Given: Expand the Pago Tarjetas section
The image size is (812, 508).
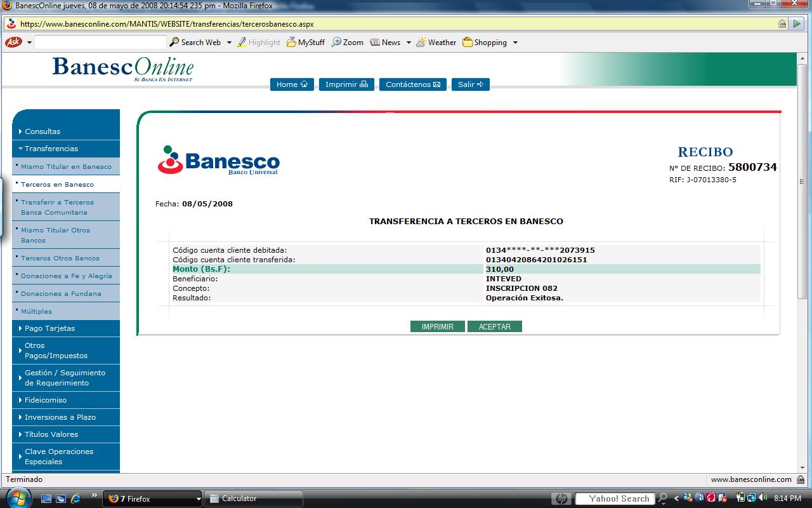Looking at the screenshot, I should [x=66, y=328].
